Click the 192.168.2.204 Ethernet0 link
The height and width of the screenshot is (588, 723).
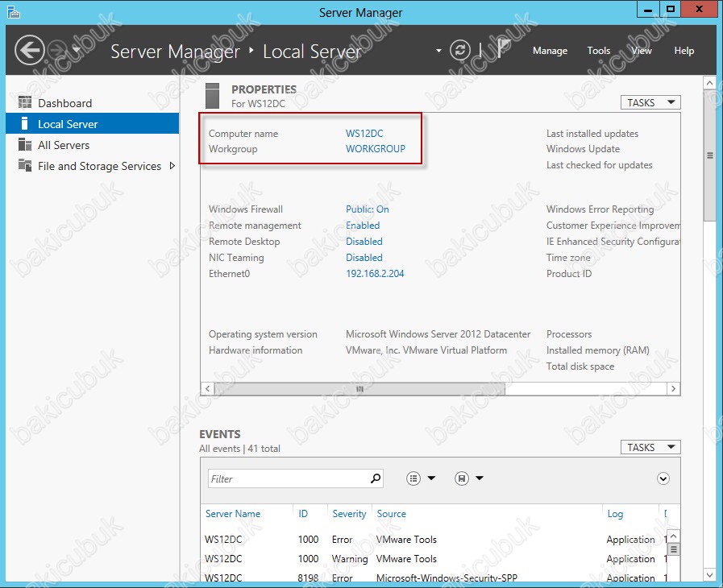[x=375, y=274]
